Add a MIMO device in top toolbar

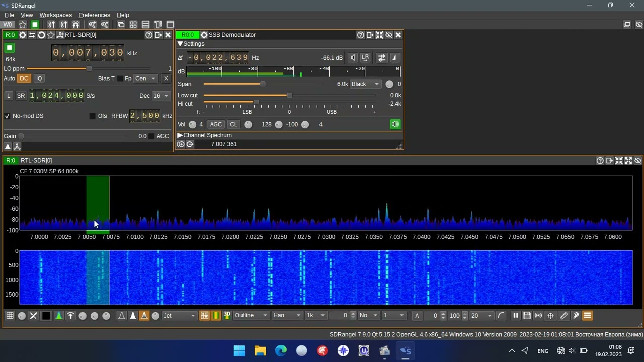pyautogui.click(x=75, y=25)
